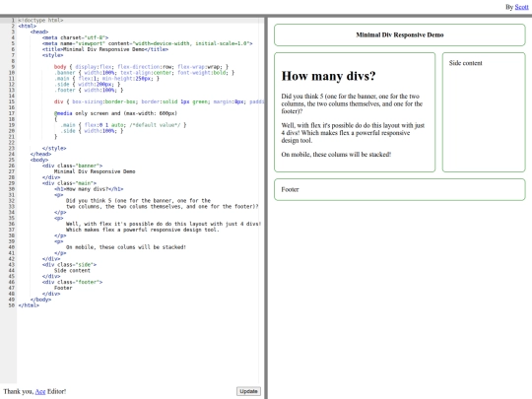Click 'Side content' on code line 44
Image resolution: width=532 pixels, height=399 pixels.
click(72, 270)
